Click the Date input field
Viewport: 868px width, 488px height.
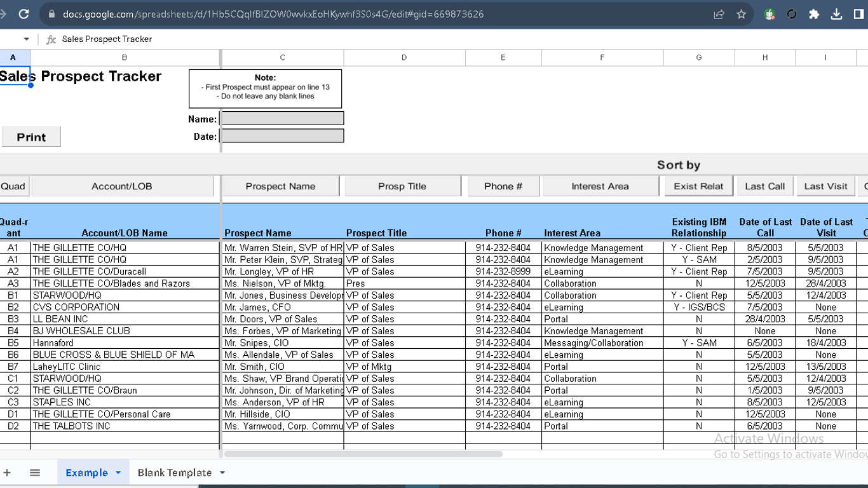282,136
